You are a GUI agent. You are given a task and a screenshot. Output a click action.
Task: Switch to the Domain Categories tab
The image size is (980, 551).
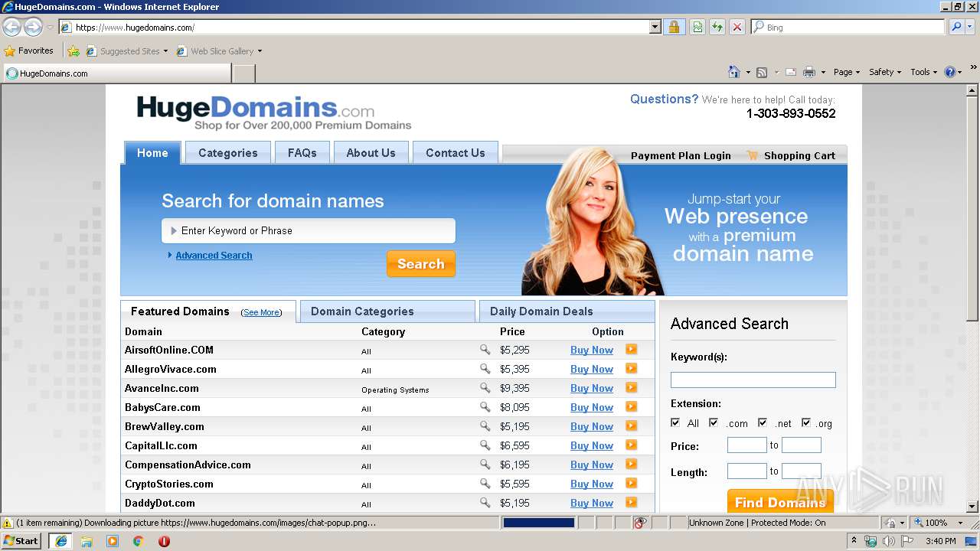387,311
